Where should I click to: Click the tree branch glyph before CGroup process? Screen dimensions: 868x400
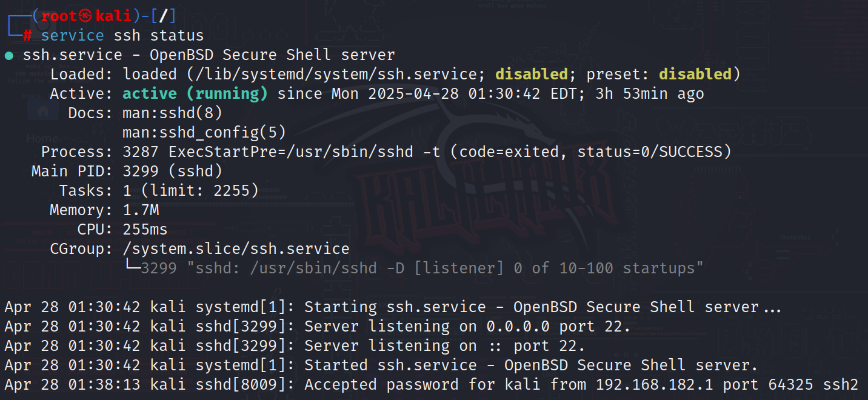(x=131, y=268)
